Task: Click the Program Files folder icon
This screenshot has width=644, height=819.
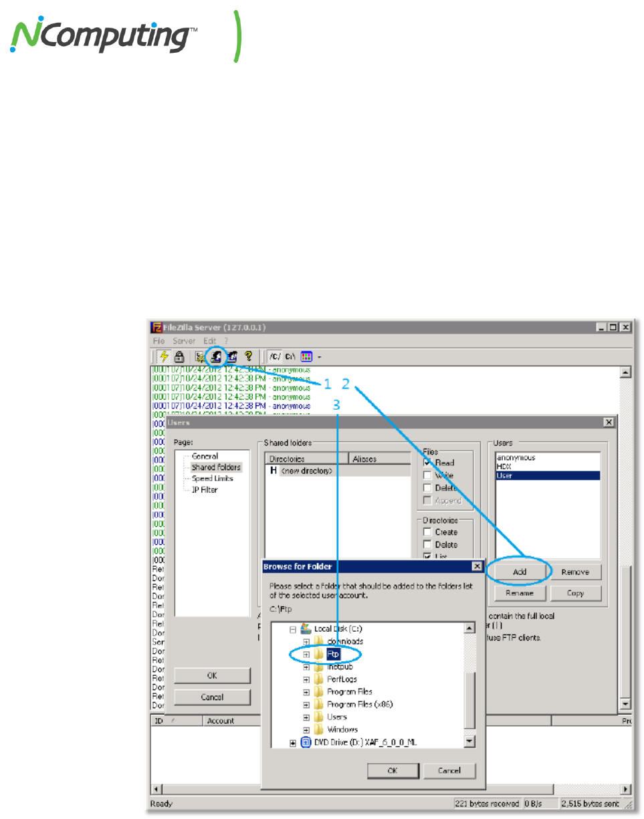Action: (319, 692)
